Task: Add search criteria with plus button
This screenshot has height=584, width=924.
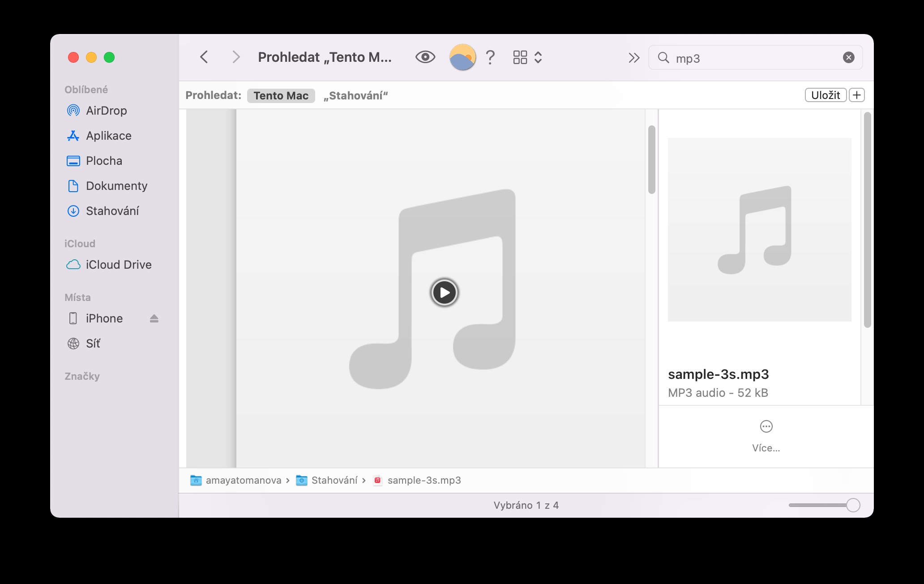Action: 856,95
